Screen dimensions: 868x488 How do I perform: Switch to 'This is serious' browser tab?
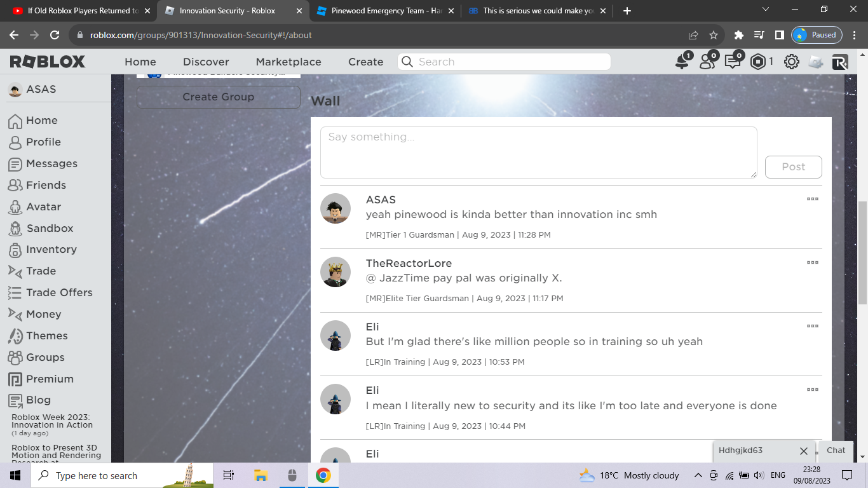point(537,11)
